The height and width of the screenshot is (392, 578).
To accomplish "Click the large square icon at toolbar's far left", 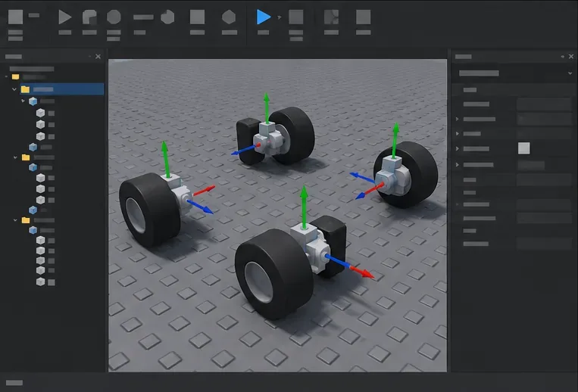I will [x=15, y=17].
